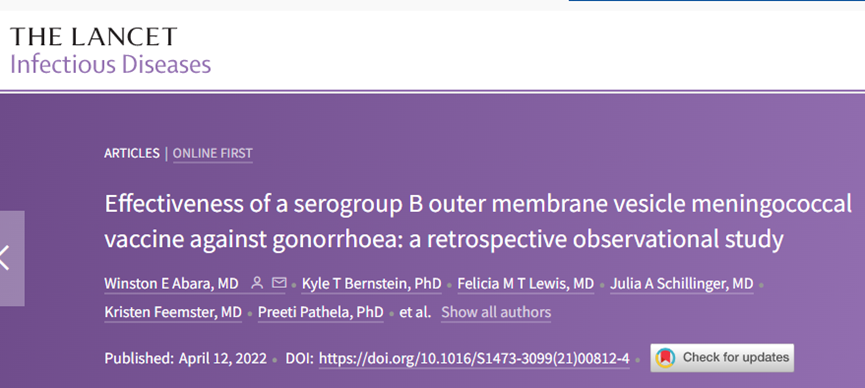Click the ARTICLES label
This screenshot has height=388, width=865.
click(x=131, y=153)
